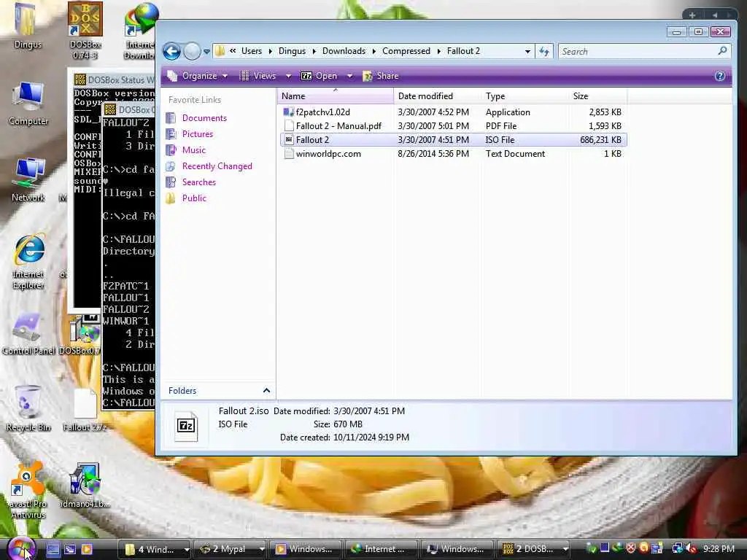The width and height of the screenshot is (747, 560).
Task: Select the f2patchv1.02d application file
Action: click(322, 112)
